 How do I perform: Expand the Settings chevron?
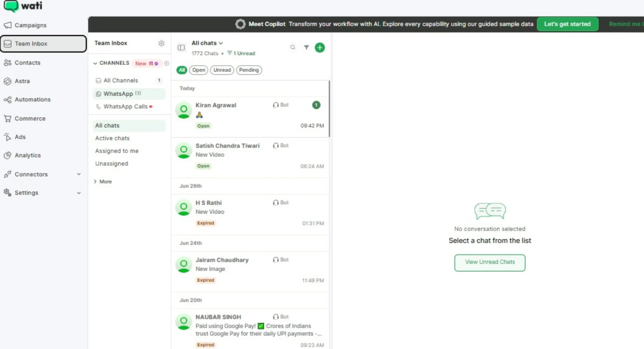coord(79,193)
